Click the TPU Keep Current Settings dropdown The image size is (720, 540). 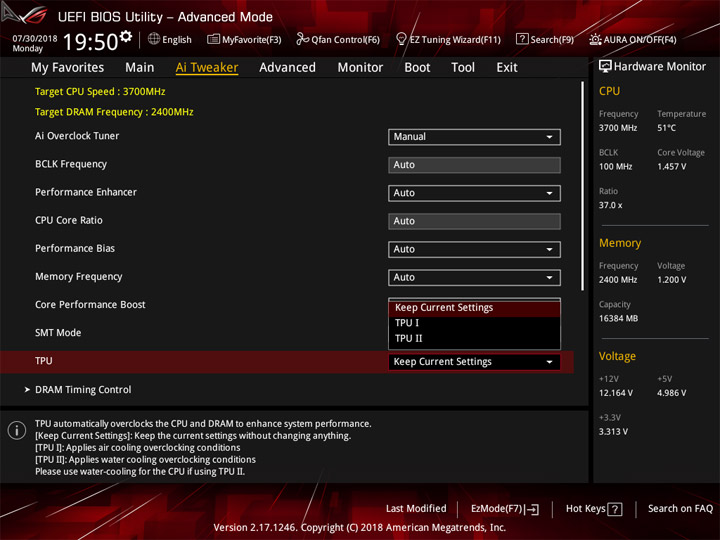point(474,362)
